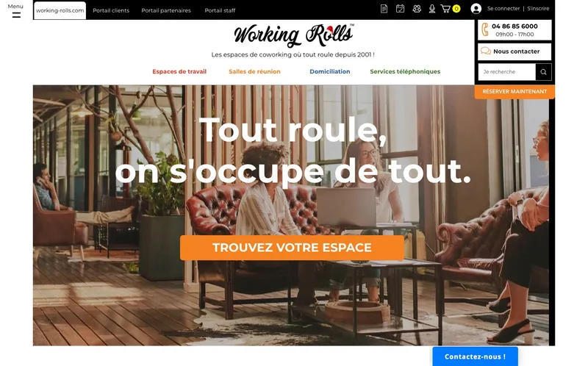Open the calendar booking icon
This screenshot has width=588, height=366.
[400, 9]
